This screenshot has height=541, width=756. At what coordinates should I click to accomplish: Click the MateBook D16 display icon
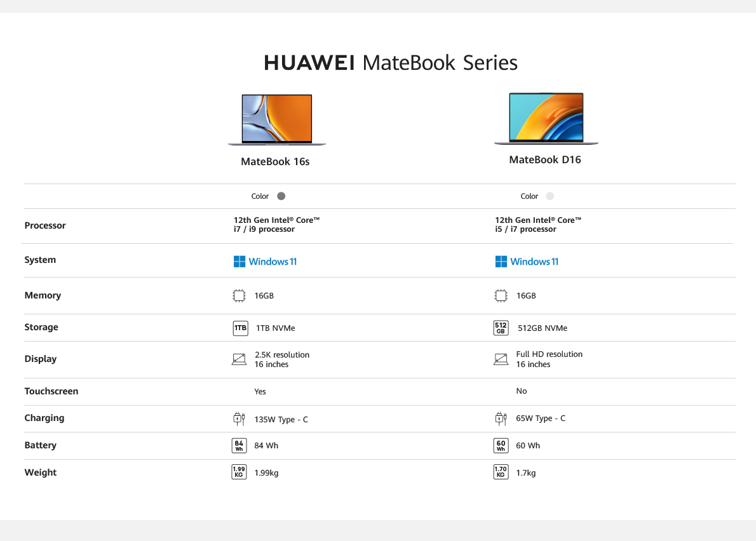tap(501, 359)
